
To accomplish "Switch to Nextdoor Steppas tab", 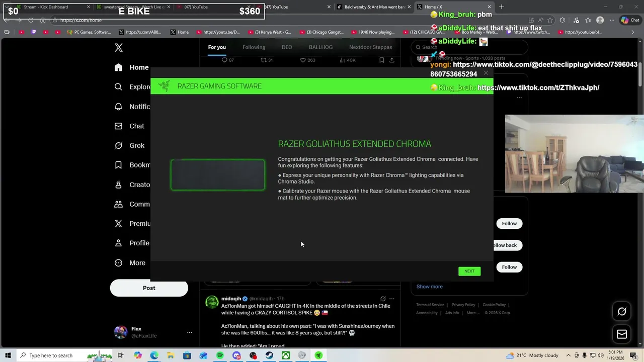I will (370, 47).
